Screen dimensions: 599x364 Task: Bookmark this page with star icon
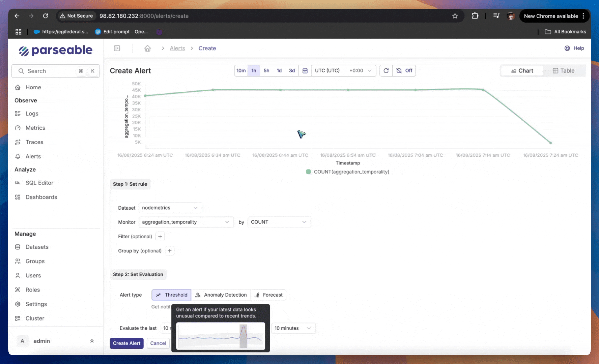[x=455, y=16]
